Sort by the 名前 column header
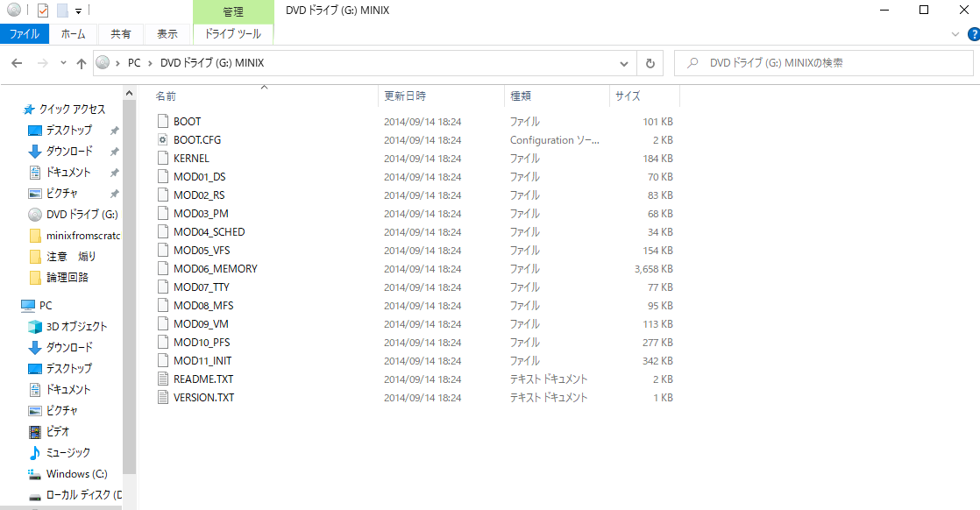The height and width of the screenshot is (510, 980). (x=166, y=96)
